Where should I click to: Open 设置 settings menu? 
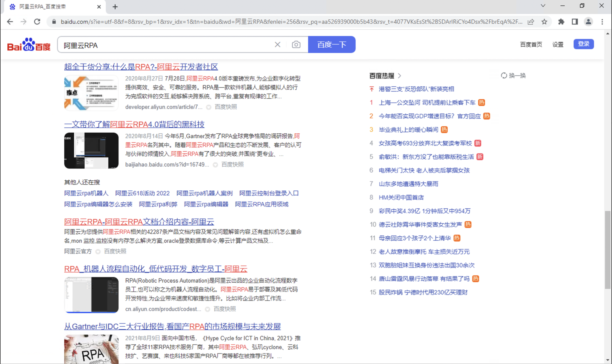pos(558,44)
